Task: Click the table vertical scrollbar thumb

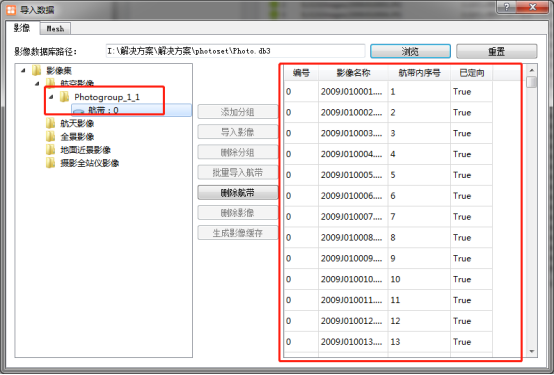Action: click(531, 82)
